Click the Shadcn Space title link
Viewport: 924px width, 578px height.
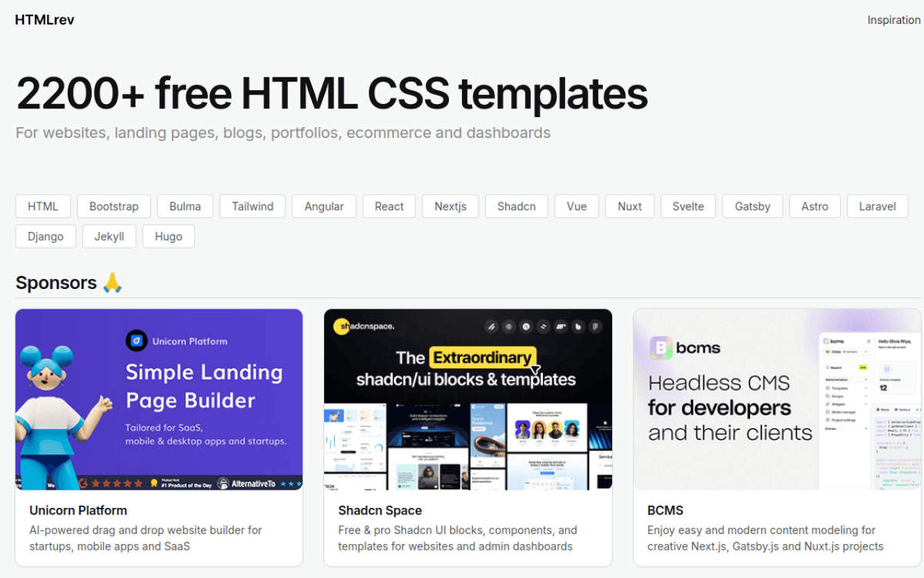point(380,510)
